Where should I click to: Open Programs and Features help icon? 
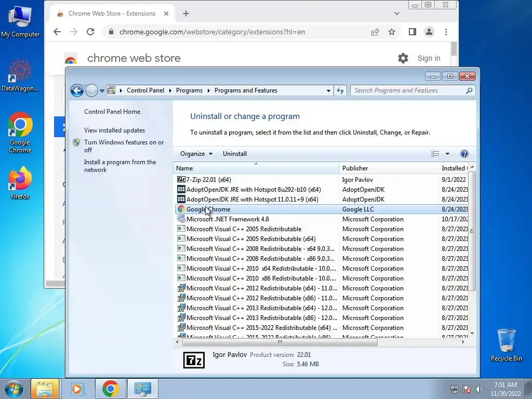464,154
